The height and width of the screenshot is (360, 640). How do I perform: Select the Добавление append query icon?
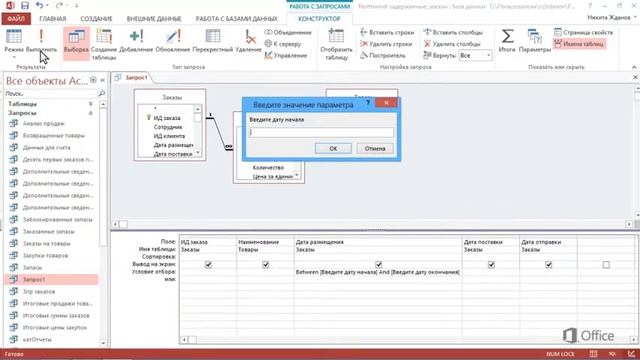(x=136, y=41)
